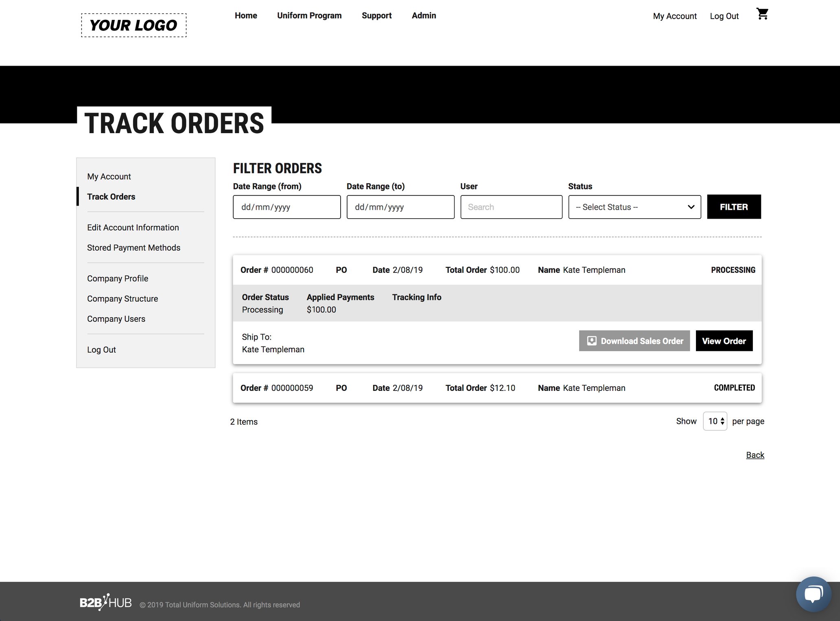Click the Tracking Info heading
Screen dimensions: 840x621
point(417,297)
